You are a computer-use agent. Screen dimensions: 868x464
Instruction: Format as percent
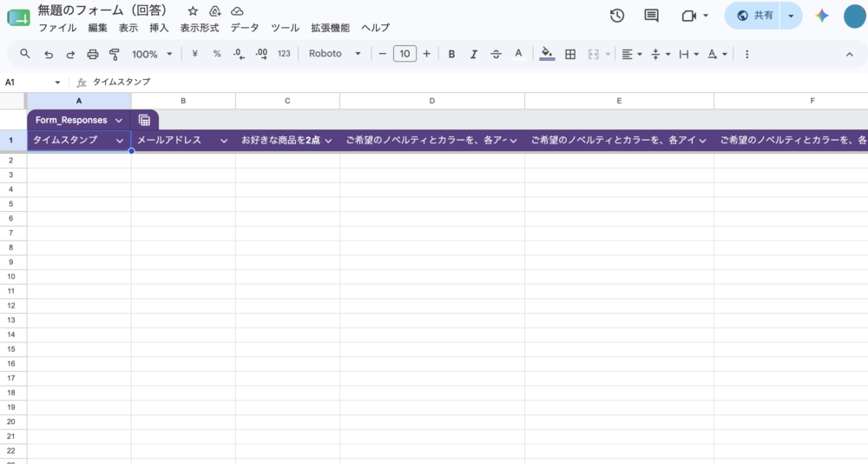217,54
